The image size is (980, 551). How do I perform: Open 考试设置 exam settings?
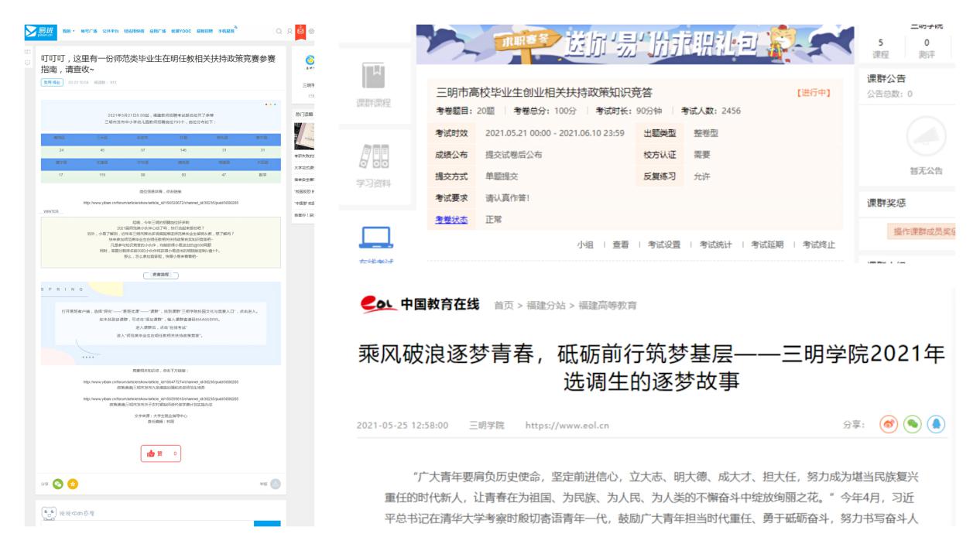[x=666, y=245]
